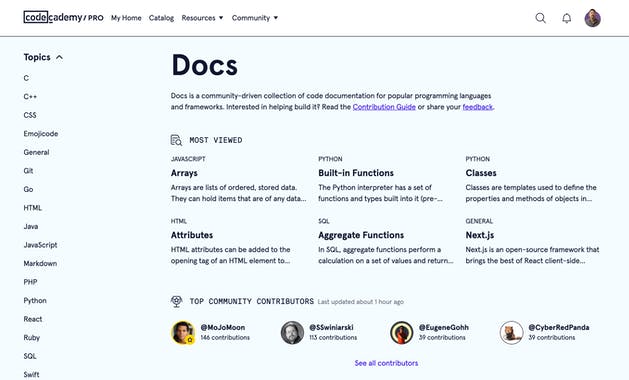
Task: Click the "146 contributions" text
Action: pyautogui.click(x=225, y=338)
